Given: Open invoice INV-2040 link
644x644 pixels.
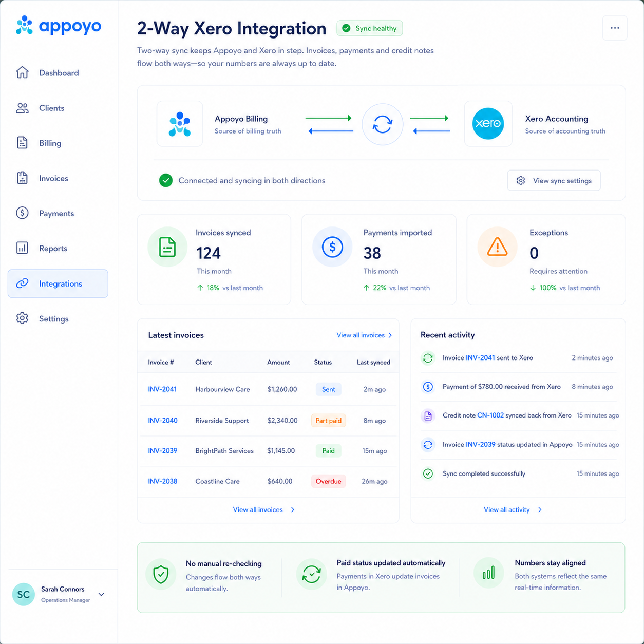Looking at the screenshot, I should (163, 421).
